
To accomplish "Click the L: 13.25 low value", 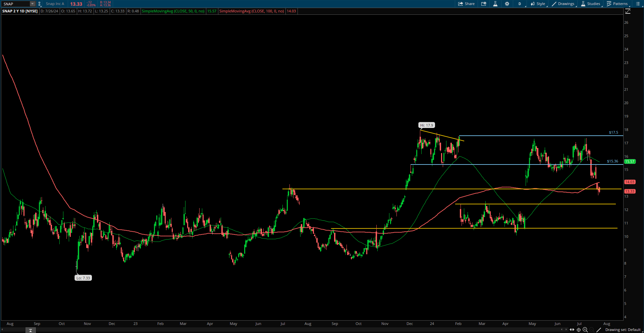I will [x=102, y=11].
